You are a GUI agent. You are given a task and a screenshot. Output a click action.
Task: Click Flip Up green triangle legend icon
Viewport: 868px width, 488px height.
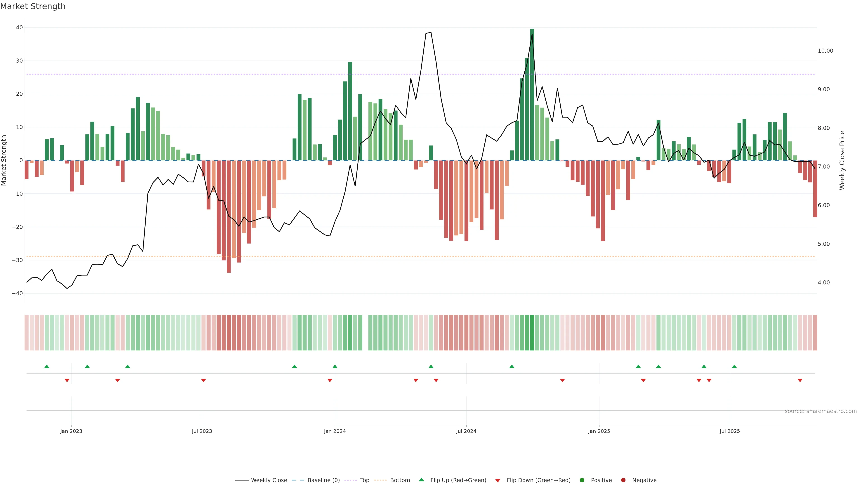click(x=421, y=480)
